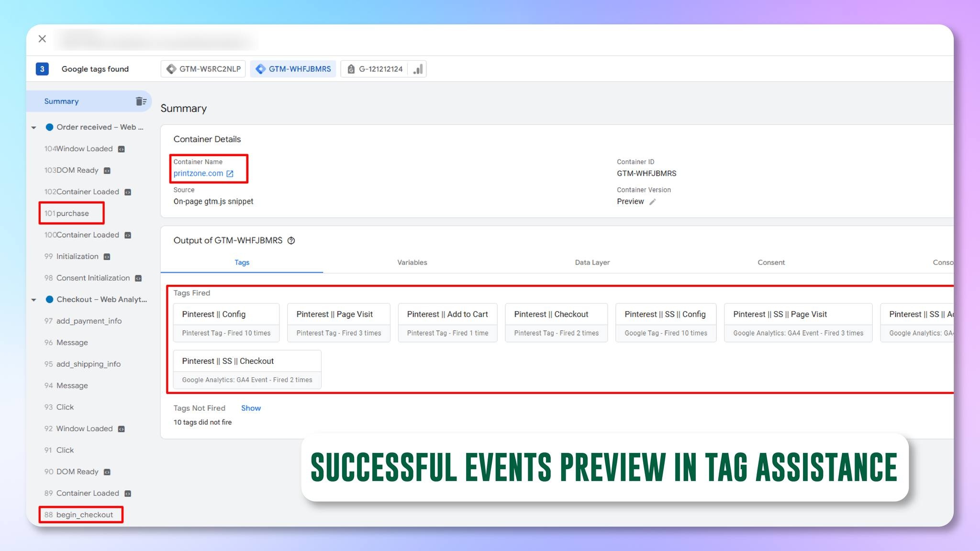Open the Pinterest || SS || Checkout tag card

click(x=247, y=370)
